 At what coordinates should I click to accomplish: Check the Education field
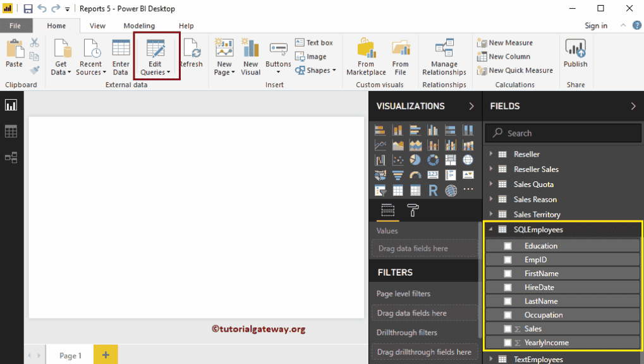point(507,246)
